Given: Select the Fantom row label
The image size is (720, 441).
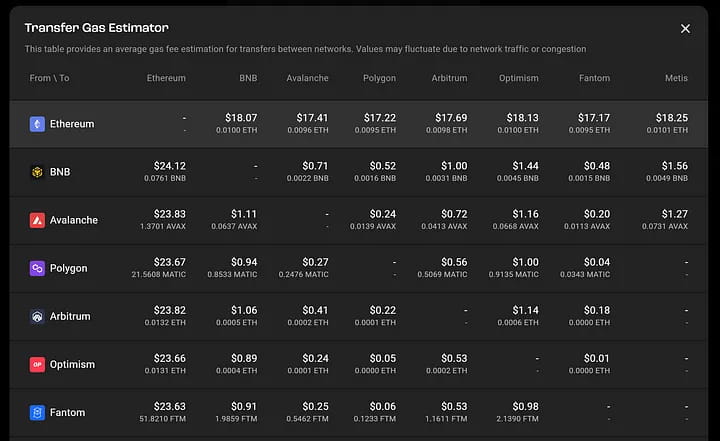Looking at the screenshot, I should pos(68,413).
